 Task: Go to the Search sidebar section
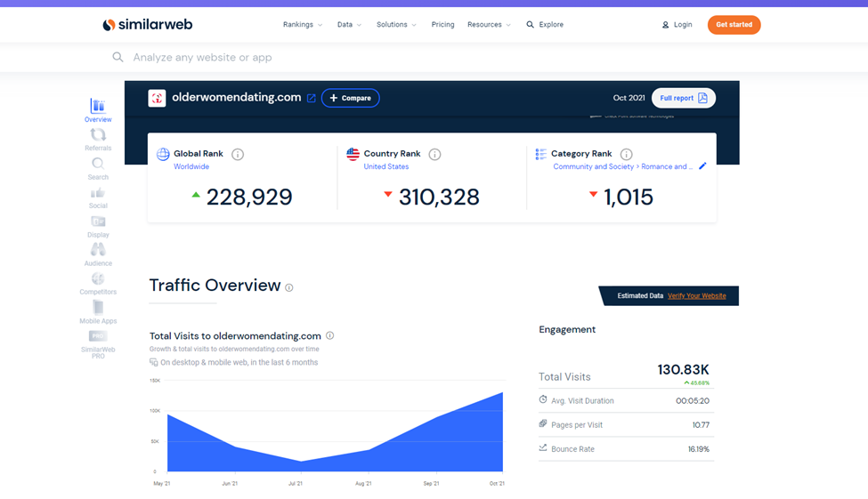tap(98, 167)
